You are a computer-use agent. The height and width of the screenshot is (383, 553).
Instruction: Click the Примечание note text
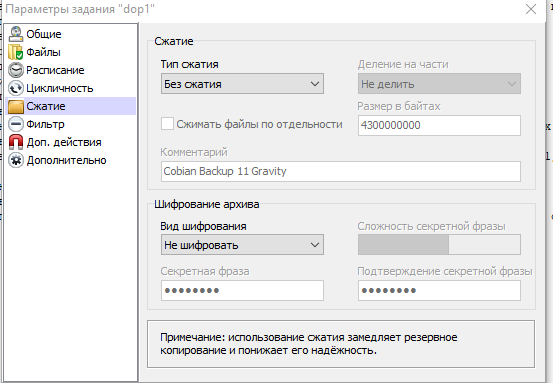[309, 344]
